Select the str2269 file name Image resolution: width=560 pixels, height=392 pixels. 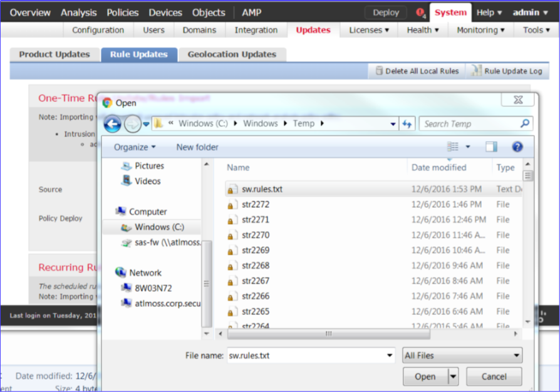coord(256,250)
